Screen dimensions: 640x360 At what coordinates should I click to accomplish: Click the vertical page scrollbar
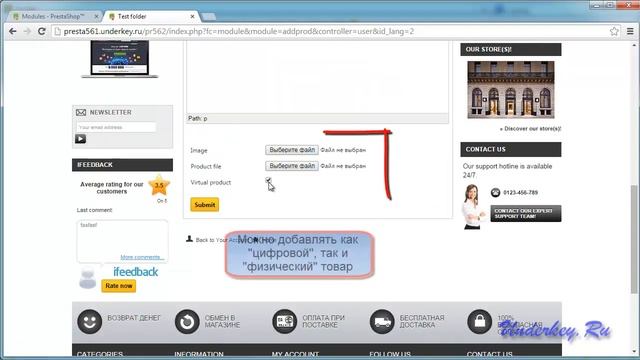[634, 239]
